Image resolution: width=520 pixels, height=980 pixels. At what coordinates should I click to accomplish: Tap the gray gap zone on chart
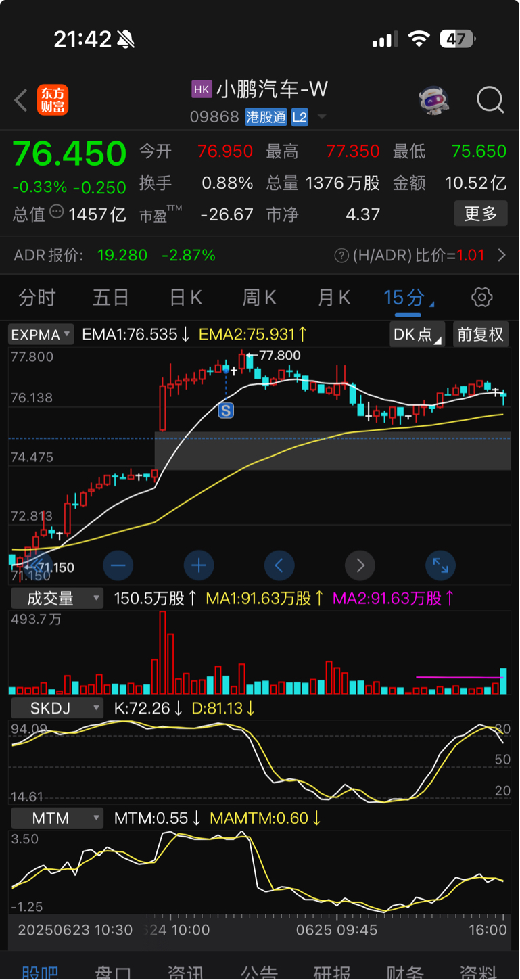333,450
